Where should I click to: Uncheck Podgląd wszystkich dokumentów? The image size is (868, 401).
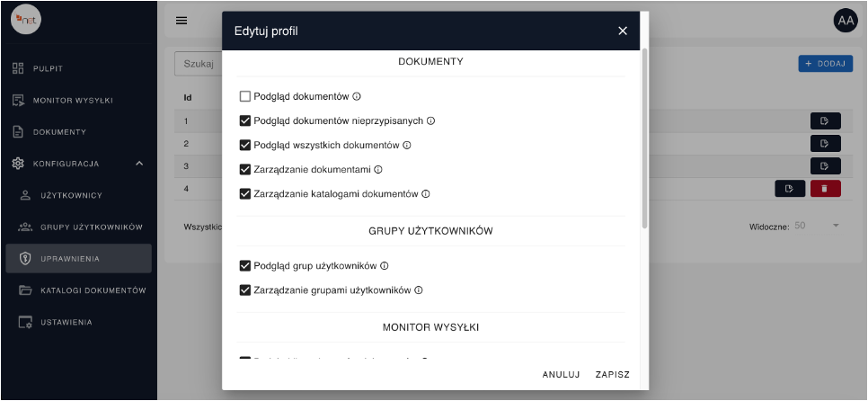[x=245, y=145]
